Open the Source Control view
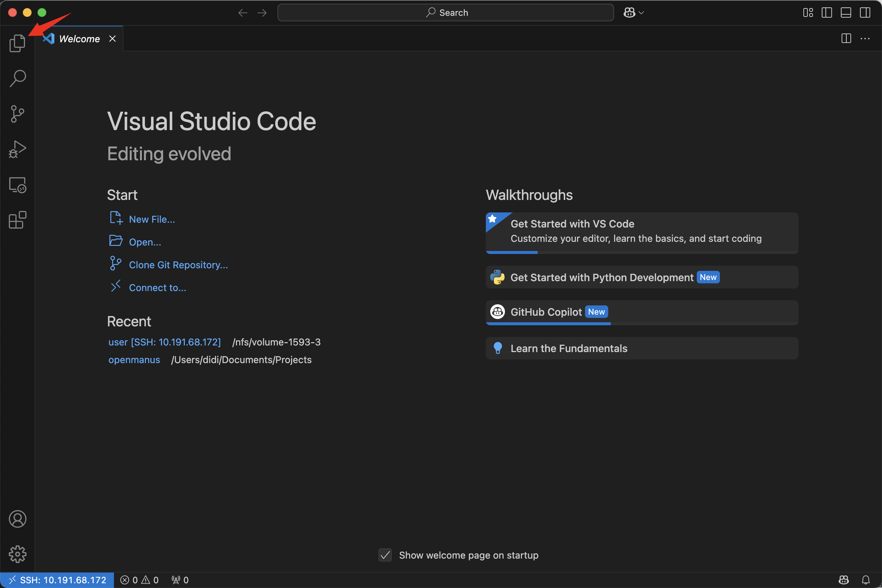 coord(17,114)
